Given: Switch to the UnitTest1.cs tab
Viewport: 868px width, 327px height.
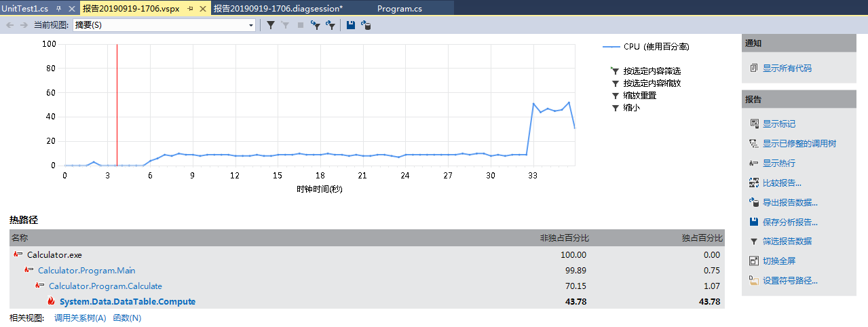Looking at the screenshot, I should [24, 9].
